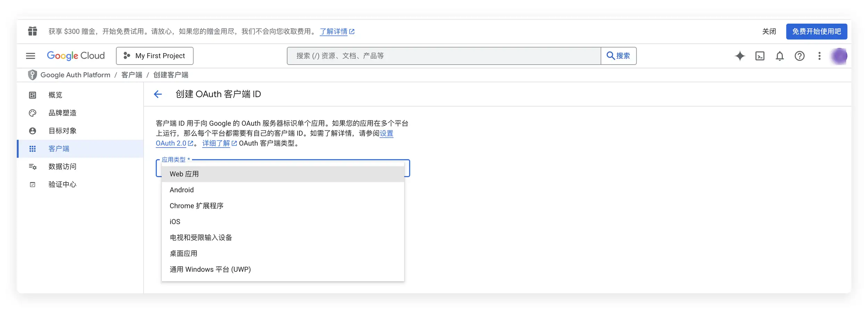The image size is (868, 310).
Task: Go to Google Auth Platform breadcrumb
Action: tap(75, 75)
